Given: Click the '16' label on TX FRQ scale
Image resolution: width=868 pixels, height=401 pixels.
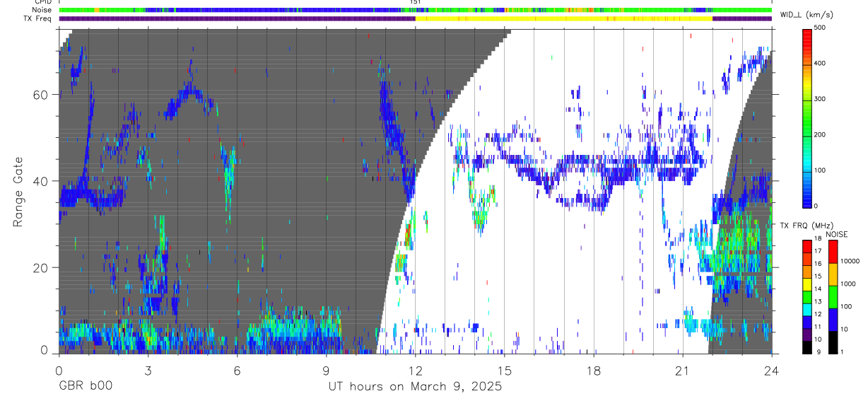Looking at the screenshot, I should pos(819,264).
